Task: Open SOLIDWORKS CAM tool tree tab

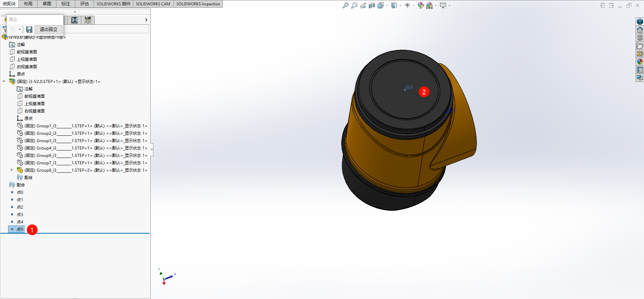Action: [88, 20]
